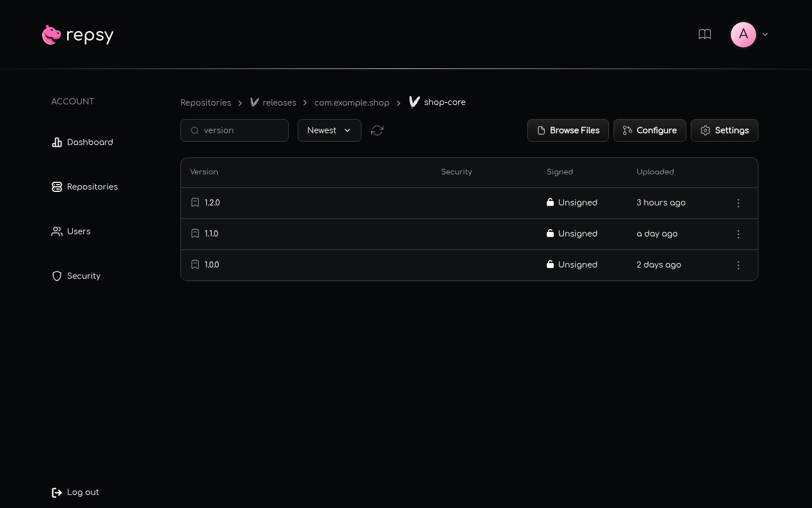Image resolution: width=812 pixels, height=508 pixels.
Task: Click Browse Files button
Action: point(568,130)
